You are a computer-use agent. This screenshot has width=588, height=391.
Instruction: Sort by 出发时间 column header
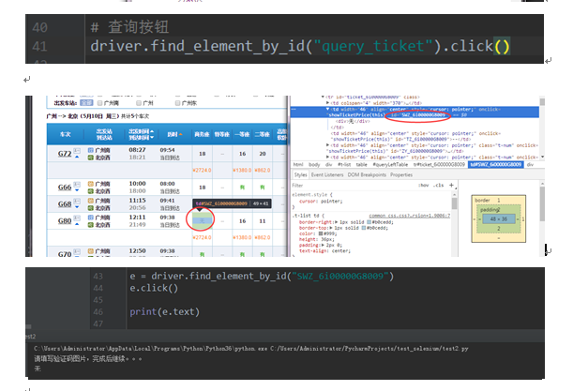pyautogui.click(x=141, y=131)
